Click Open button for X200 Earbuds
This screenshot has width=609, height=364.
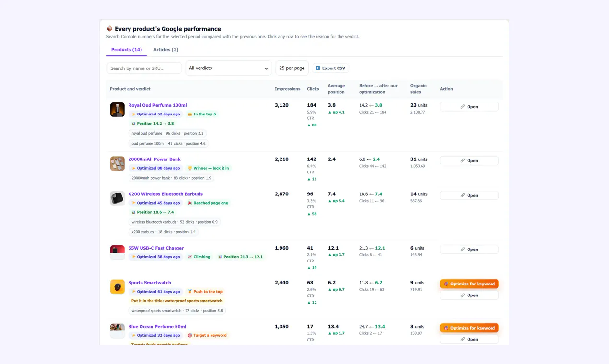[x=469, y=195]
